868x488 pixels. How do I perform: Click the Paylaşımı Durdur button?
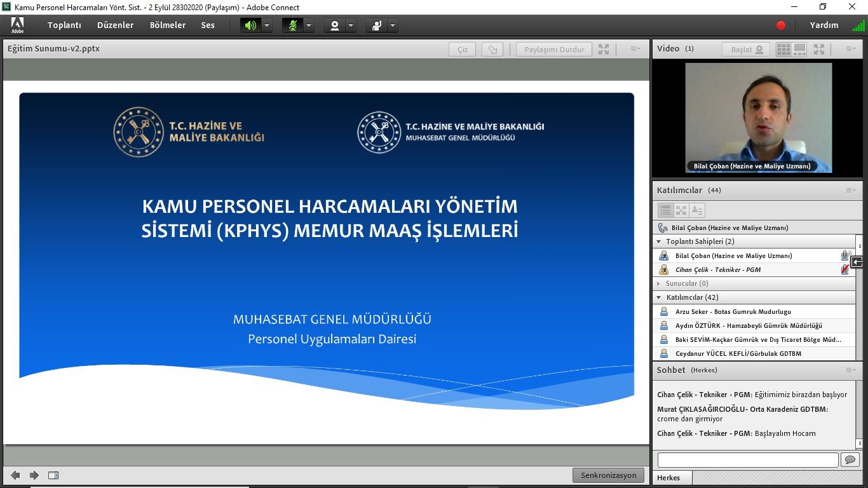point(554,50)
